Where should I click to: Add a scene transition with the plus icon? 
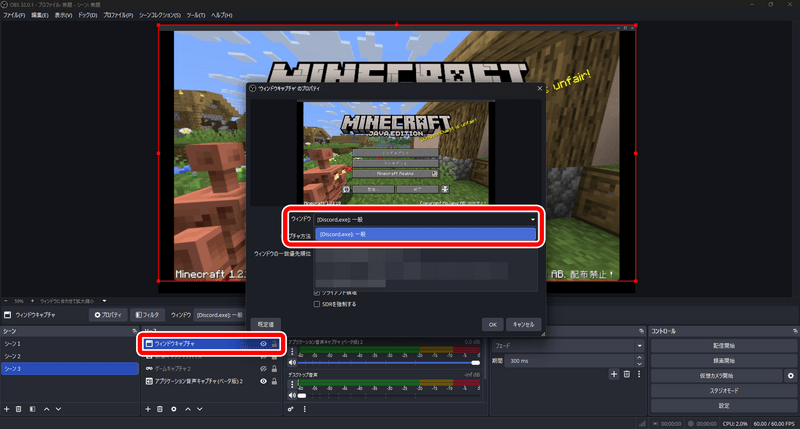(x=614, y=374)
